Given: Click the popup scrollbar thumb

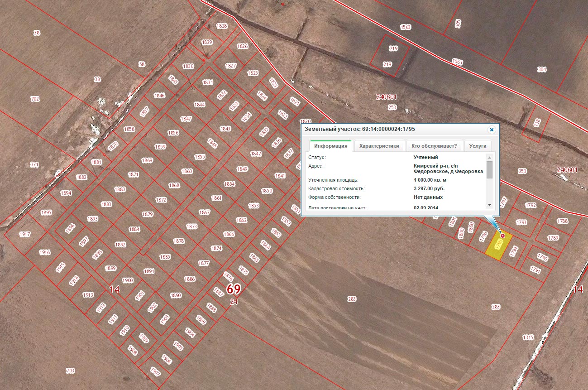Looking at the screenshot, I should 489,170.
